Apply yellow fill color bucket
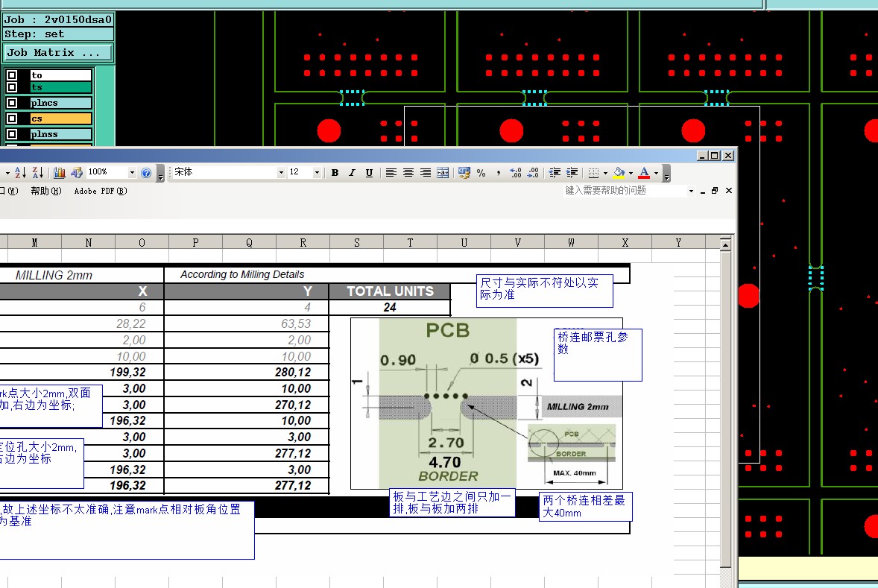The image size is (878, 588). click(619, 172)
